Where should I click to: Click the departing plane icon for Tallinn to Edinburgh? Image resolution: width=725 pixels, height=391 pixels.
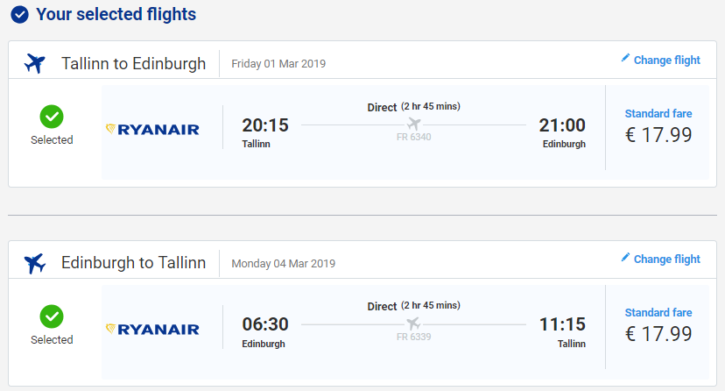(x=35, y=63)
